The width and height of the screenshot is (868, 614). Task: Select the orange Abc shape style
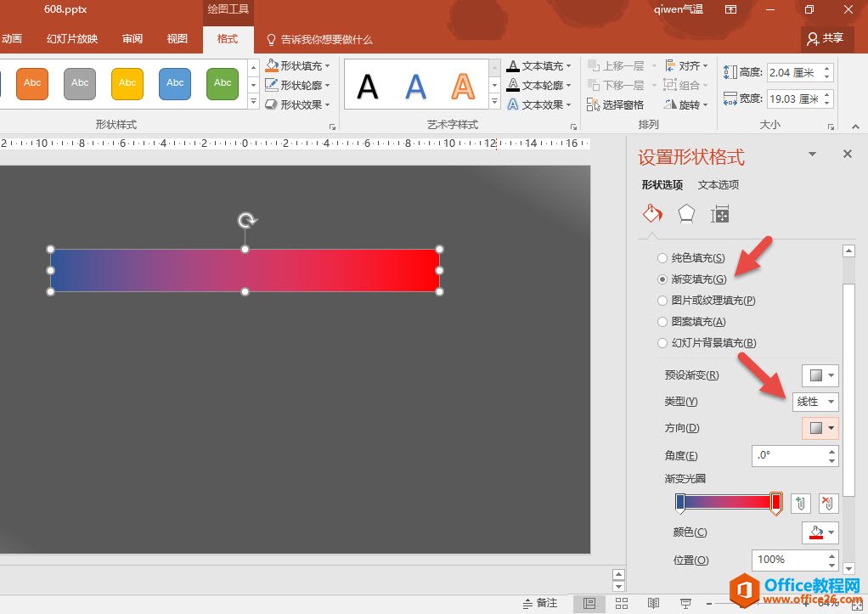click(x=32, y=83)
